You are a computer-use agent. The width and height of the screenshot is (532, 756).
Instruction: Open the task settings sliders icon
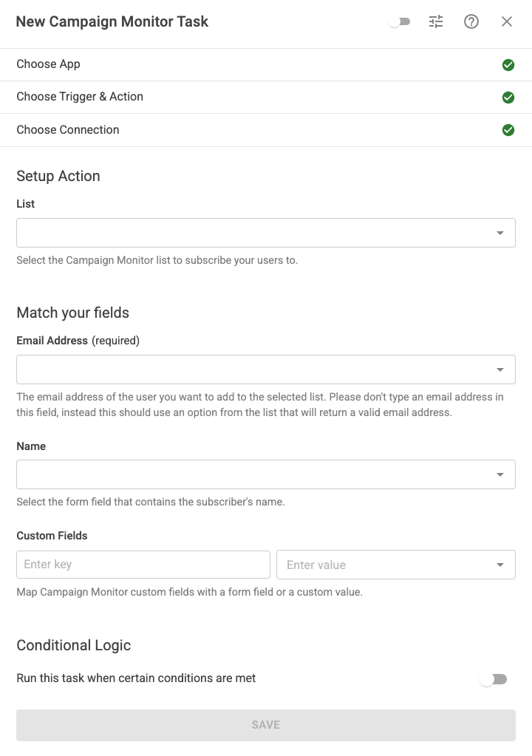click(436, 21)
